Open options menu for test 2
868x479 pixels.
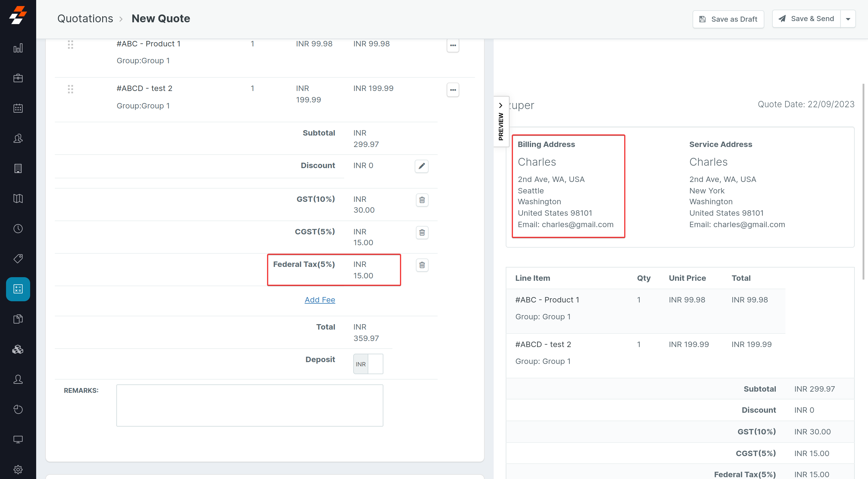point(452,90)
